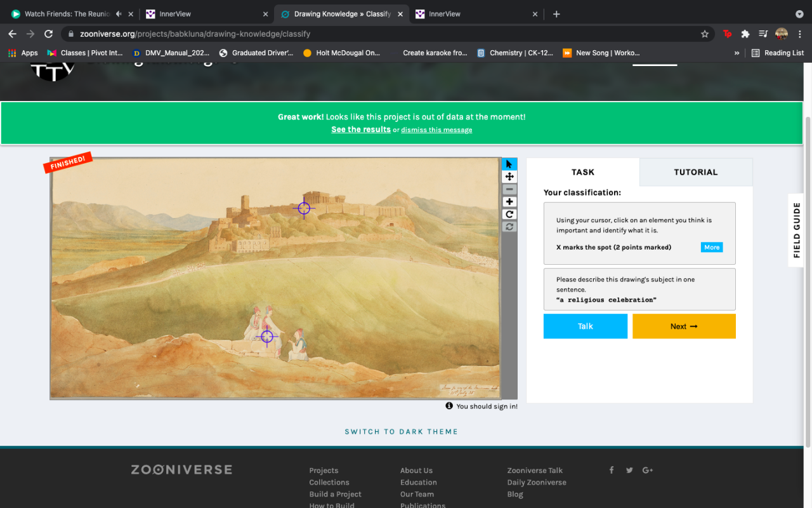Screen dimensions: 812x508
Task: Switch to the Watch Friends: The Reunion tab
Action: coord(67,14)
